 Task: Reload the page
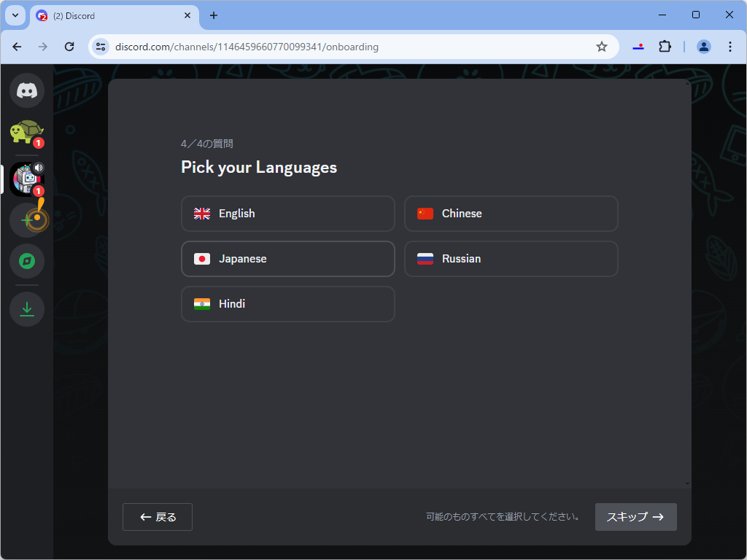[x=69, y=46]
